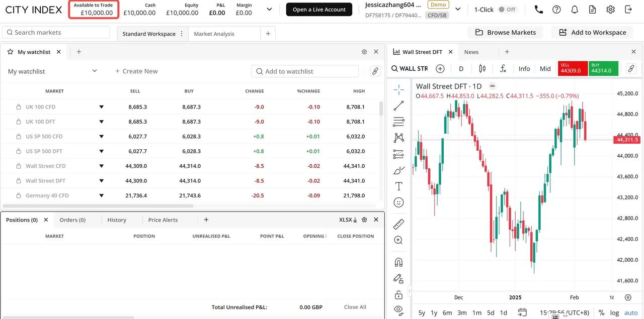Open watchlist panel settings icon

click(x=364, y=52)
